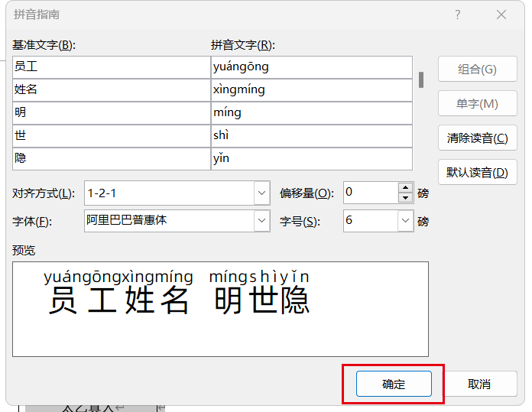Click the help question mark icon

[x=458, y=15]
